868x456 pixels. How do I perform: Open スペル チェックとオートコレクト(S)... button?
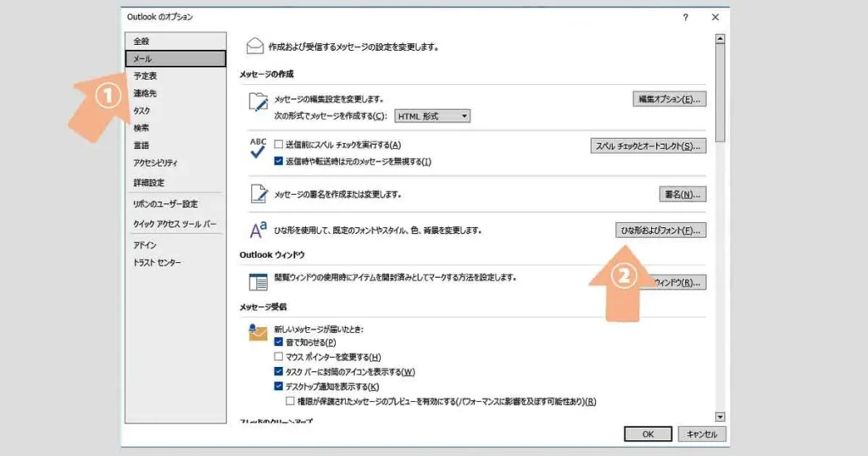[648, 146]
